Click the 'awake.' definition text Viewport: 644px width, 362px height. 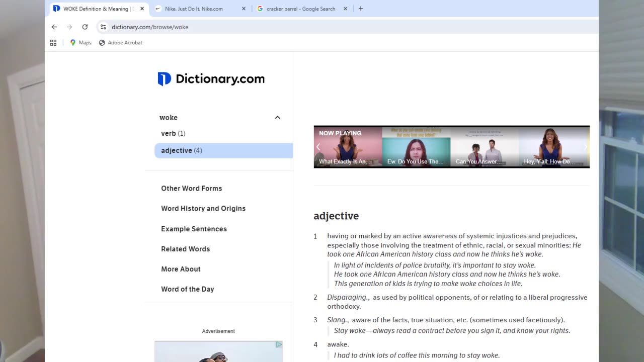click(338, 344)
